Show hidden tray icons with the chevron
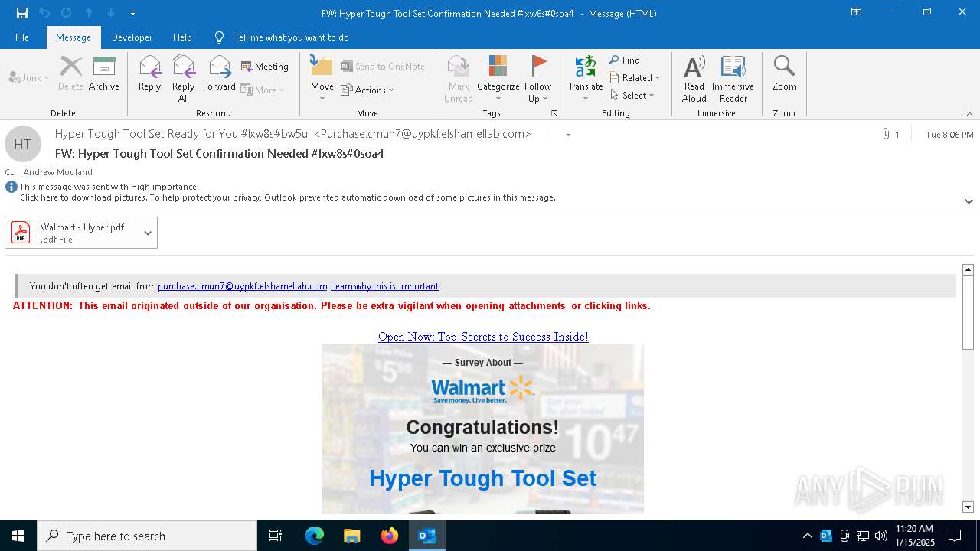The image size is (980, 551). [807, 536]
